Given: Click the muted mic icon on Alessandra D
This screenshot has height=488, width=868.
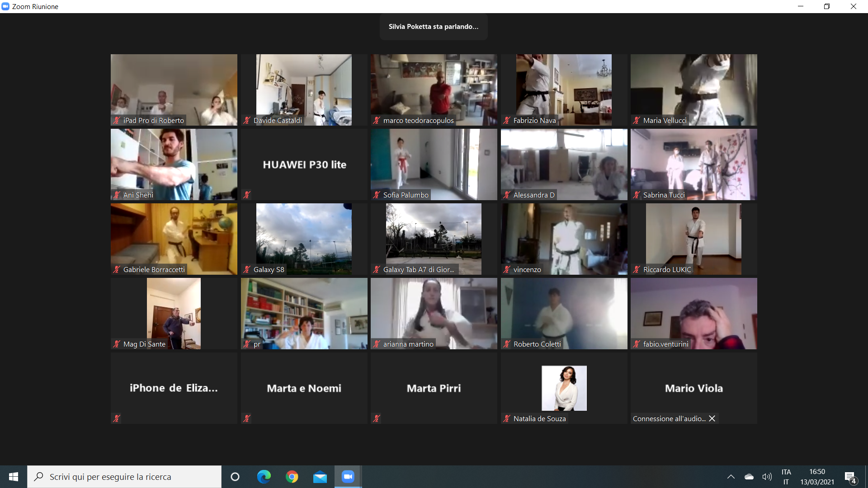Looking at the screenshot, I should click(507, 195).
